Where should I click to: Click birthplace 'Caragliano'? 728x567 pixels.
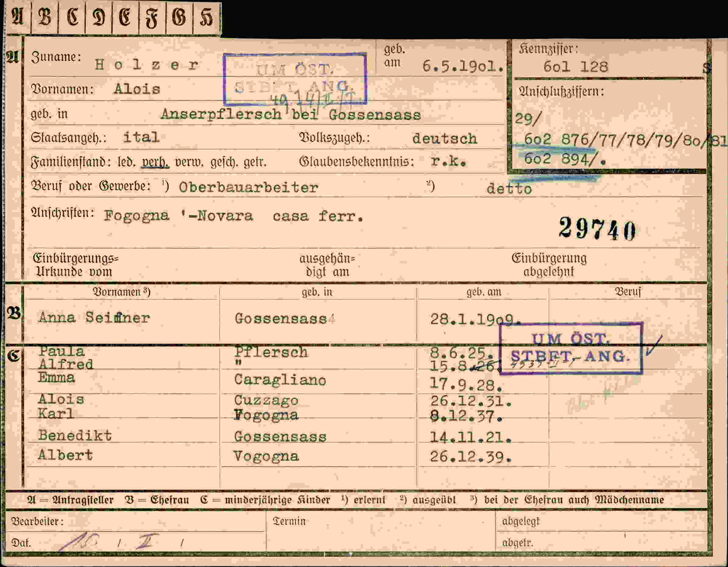pyautogui.click(x=280, y=380)
